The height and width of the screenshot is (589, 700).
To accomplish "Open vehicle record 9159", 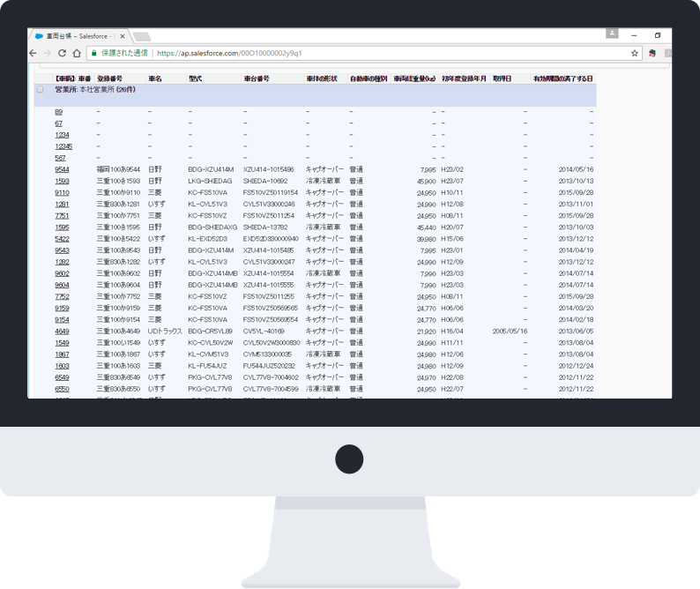I will pyautogui.click(x=62, y=309).
